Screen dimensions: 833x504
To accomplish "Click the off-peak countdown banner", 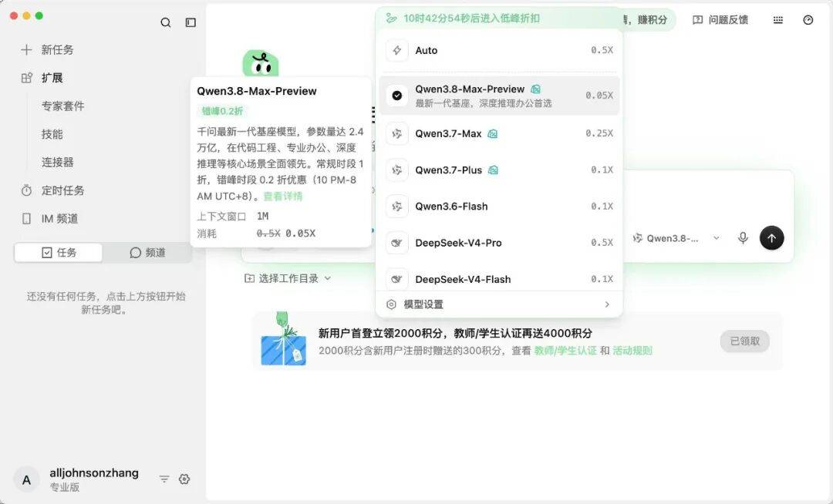I will 499,18.
